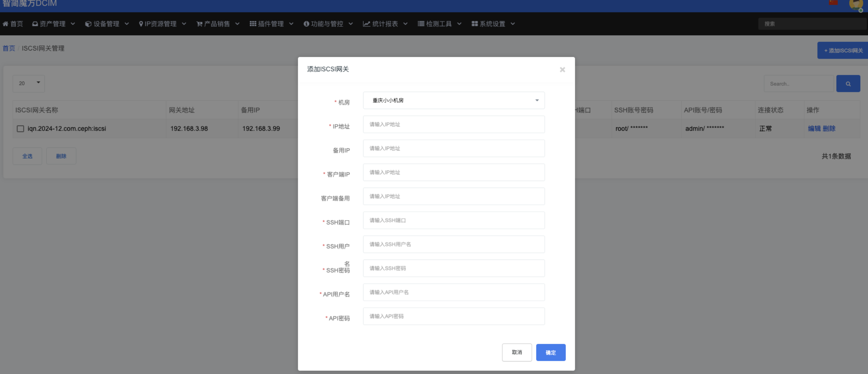Click the 全选 select-all button
This screenshot has width=868, height=374.
27,156
